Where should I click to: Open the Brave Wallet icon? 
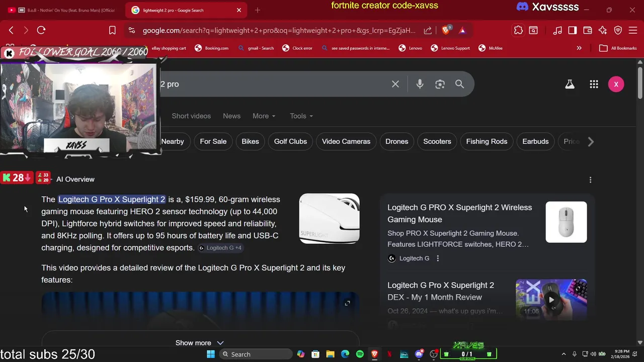click(x=587, y=30)
